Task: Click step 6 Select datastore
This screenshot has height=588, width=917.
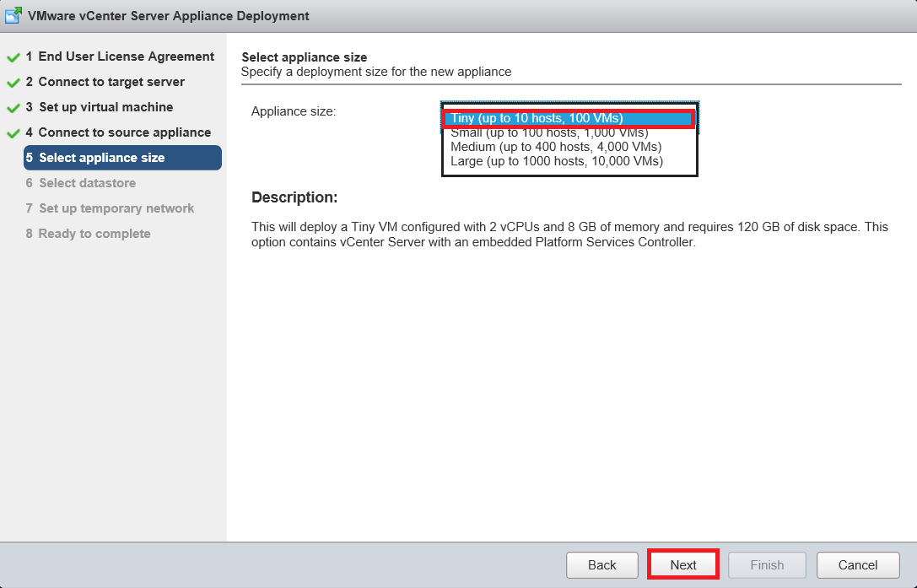Action: [x=80, y=183]
